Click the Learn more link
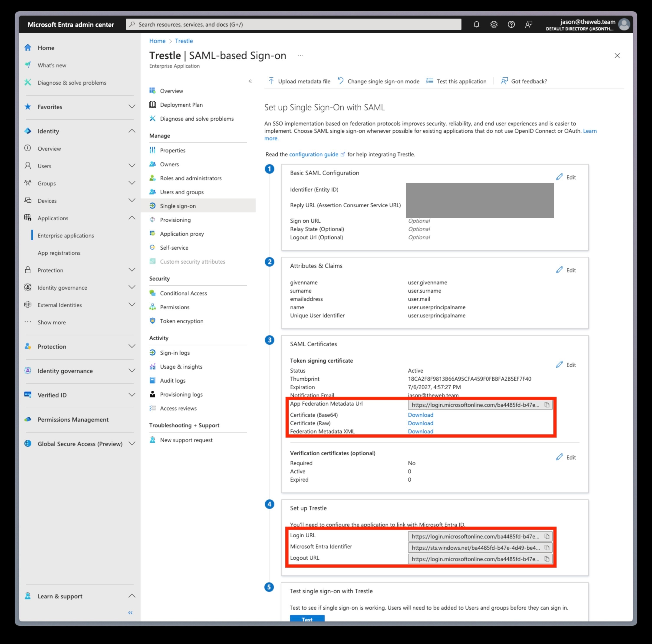Screen dimensions: 652x644 click(589, 131)
